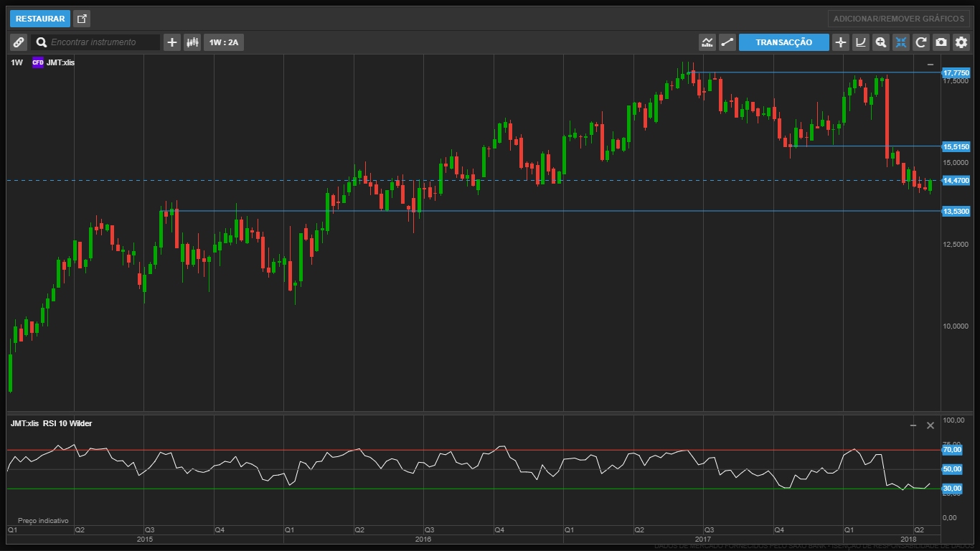Click the RESTAURAR button

click(40, 19)
